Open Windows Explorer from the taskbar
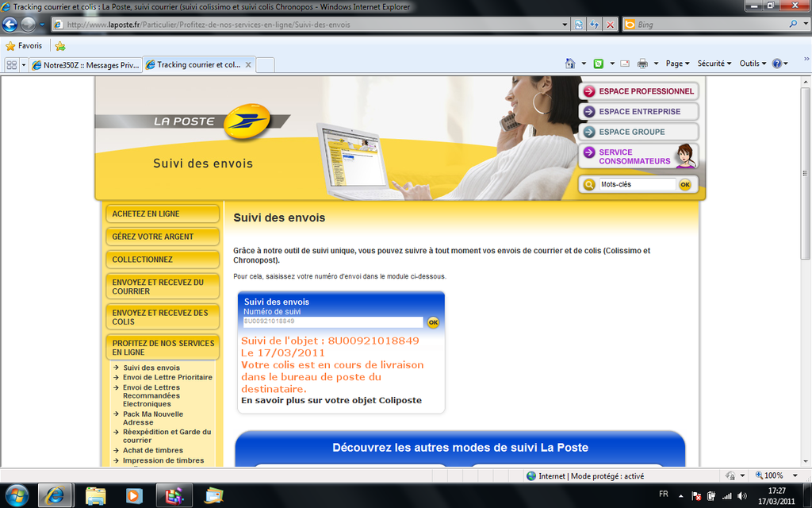This screenshot has width=812, height=508. click(x=95, y=496)
